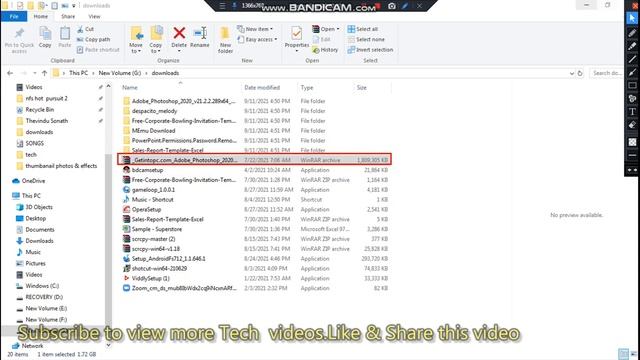Select the ViddlySetup (1) file
The width and height of the screenshot is (640, 360).
(151, 278)
